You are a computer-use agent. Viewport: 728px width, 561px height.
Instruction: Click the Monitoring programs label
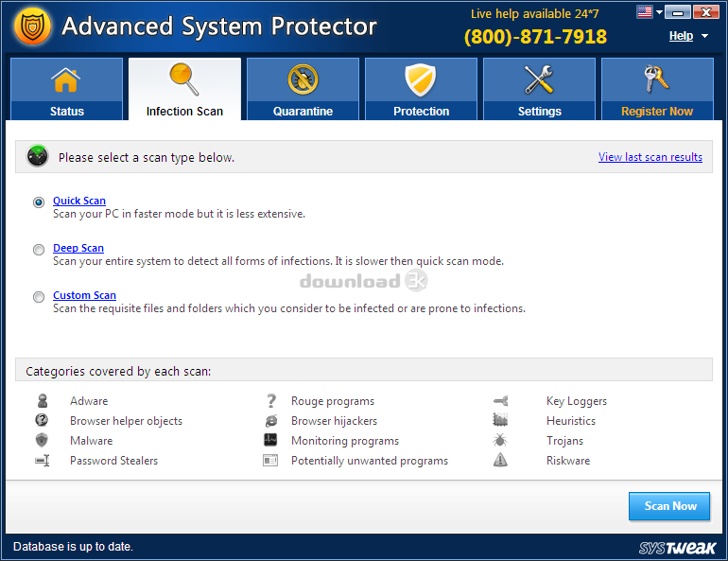click(x=345, y=441)
